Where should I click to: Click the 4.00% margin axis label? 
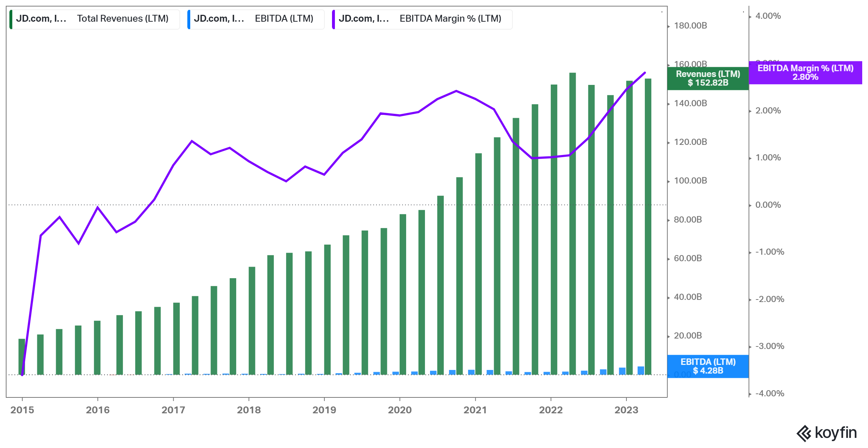click(768, 16)
